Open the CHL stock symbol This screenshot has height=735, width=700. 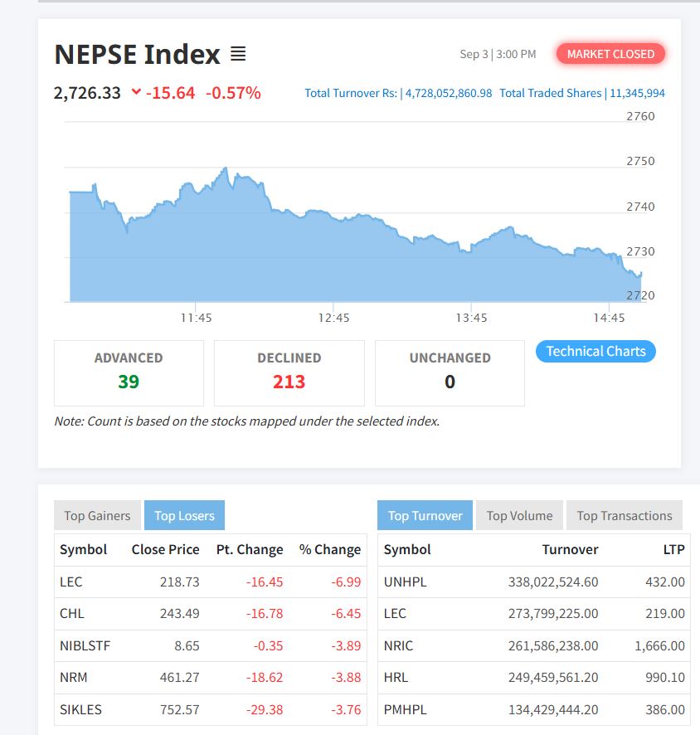point(72,613)
